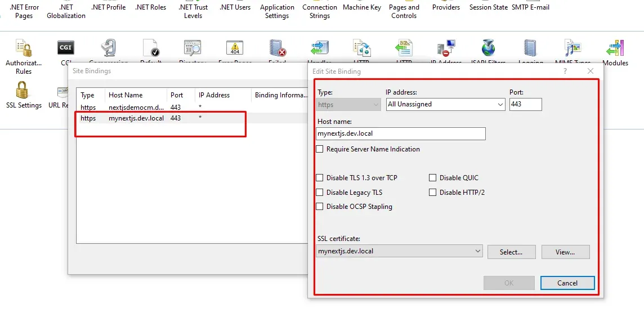
Task: Click the Select... certificate button
Action: click(511, 252)
